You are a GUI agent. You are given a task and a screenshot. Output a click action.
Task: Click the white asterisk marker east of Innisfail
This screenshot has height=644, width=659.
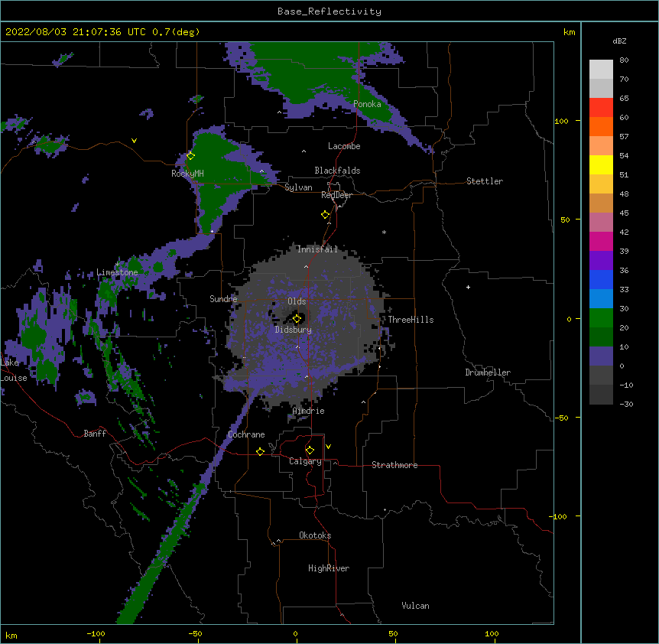384,232
